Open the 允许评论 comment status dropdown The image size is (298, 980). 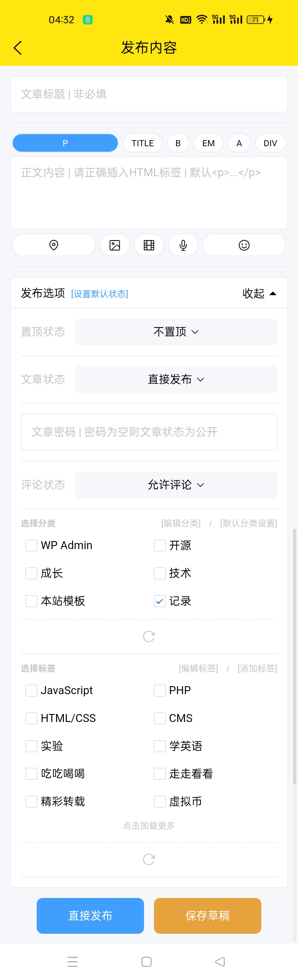tap(176, 485)
